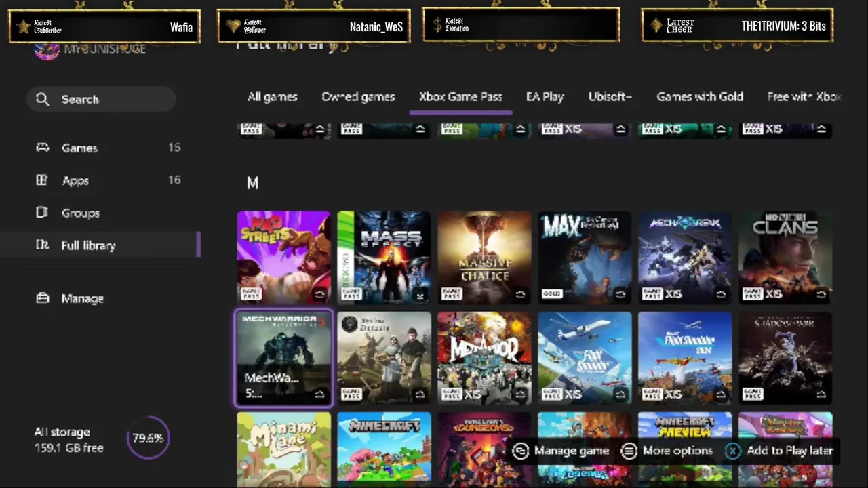Open the Free with Xbox tab
Image resolution: width=868 pixels, height=488 pixels.
point(804,97)
